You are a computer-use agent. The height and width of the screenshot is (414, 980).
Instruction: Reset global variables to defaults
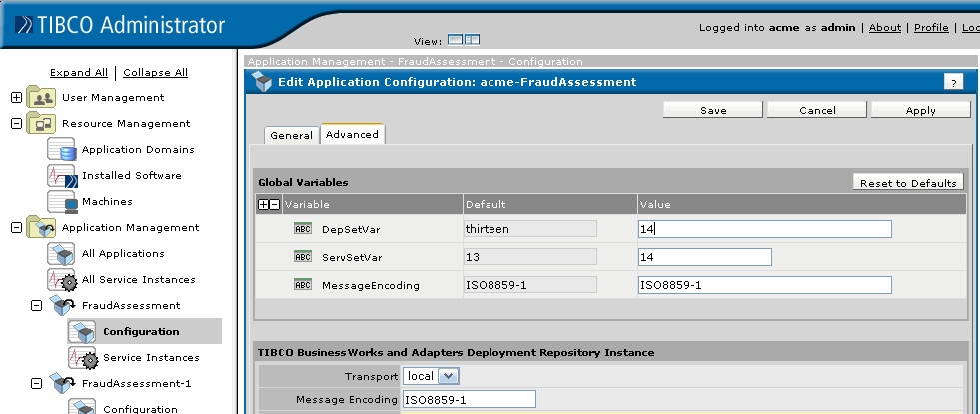pos(908,183)
